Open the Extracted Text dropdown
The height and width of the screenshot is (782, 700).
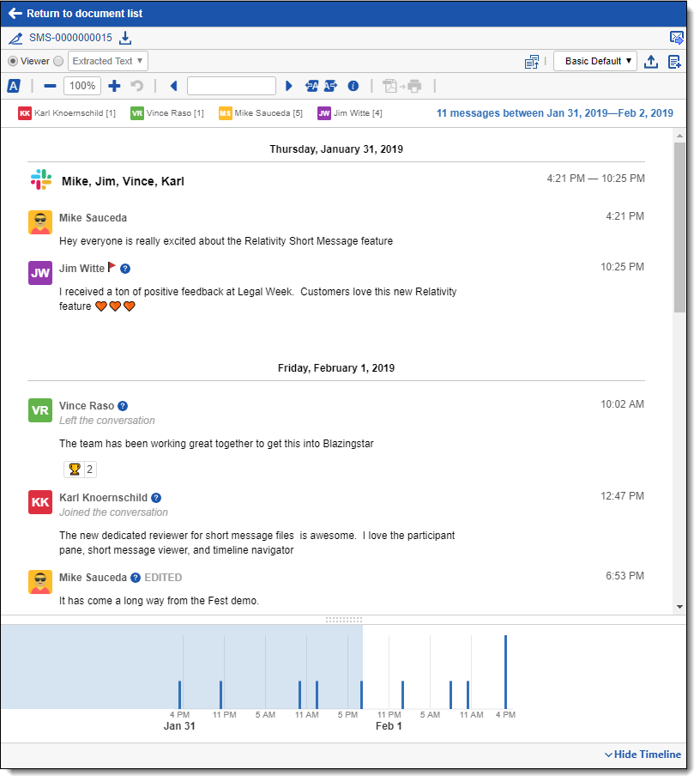point(108,61)
